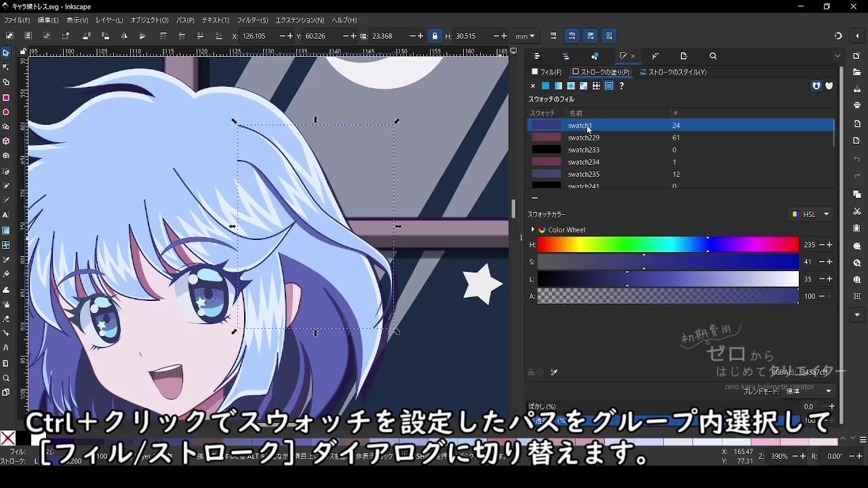Select the Mesh gradient tool
This screenshot has width=868, height=488.
click(6, 245)
